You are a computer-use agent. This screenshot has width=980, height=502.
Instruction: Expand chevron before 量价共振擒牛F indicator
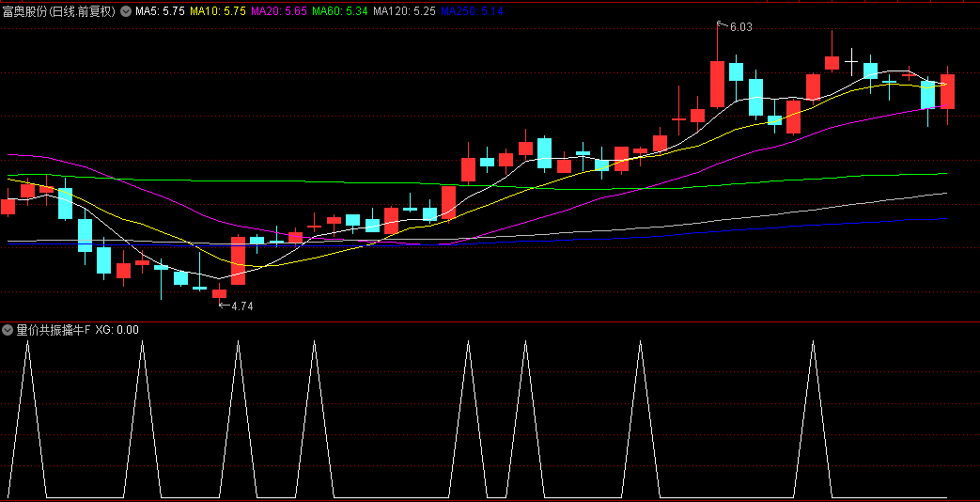(8, 329)
